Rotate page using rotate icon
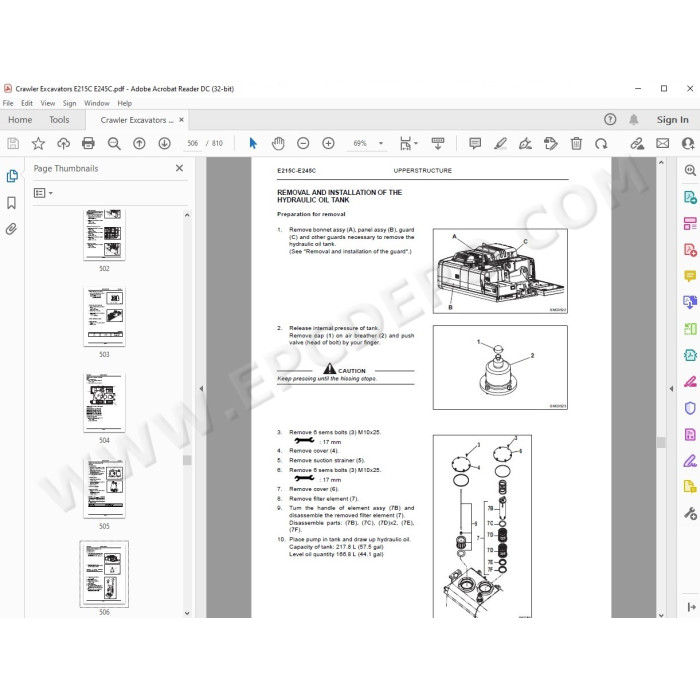 tap(601, 143)
